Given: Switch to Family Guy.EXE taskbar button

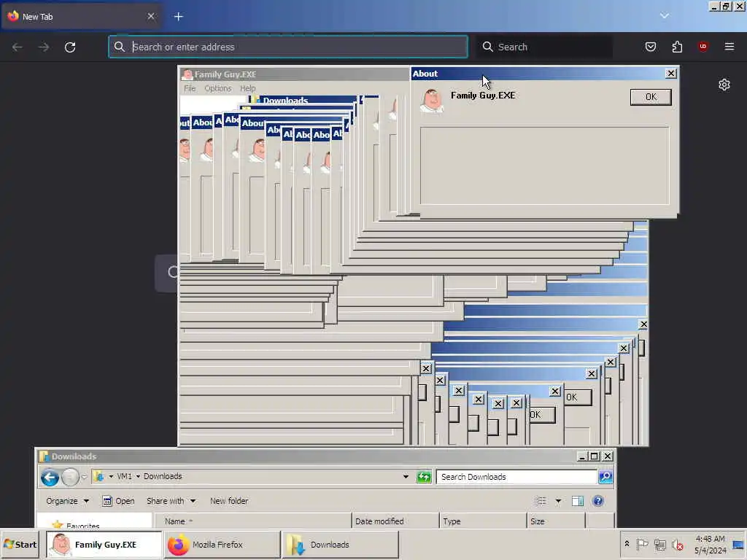Looking at the screenshot, I should 104,545.
